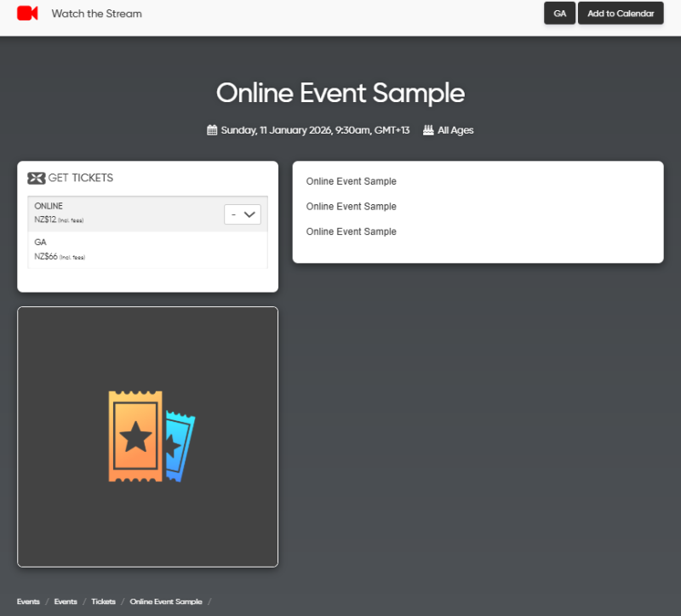This screenshot has width=681, height=616.
Task: Select the ONLINE ticket row label
Action: pos(49,206)
